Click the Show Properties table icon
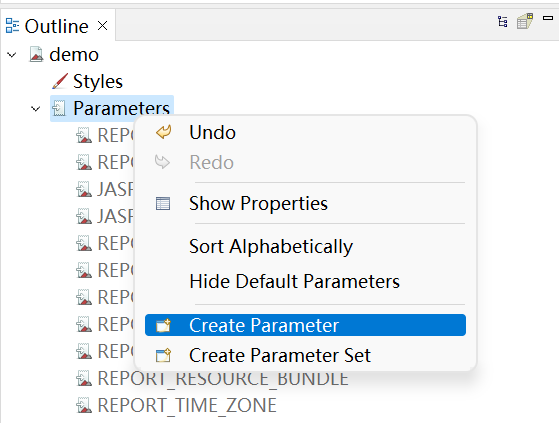 163,203
